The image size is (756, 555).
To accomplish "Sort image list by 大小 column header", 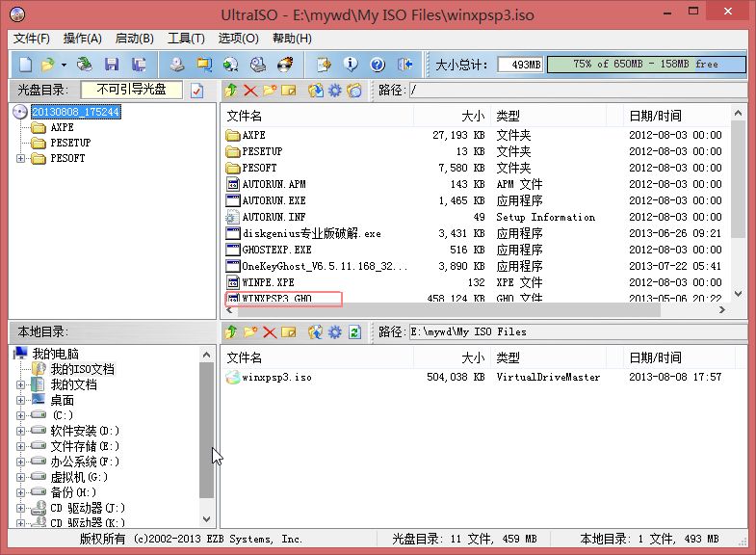I will 453,116.
